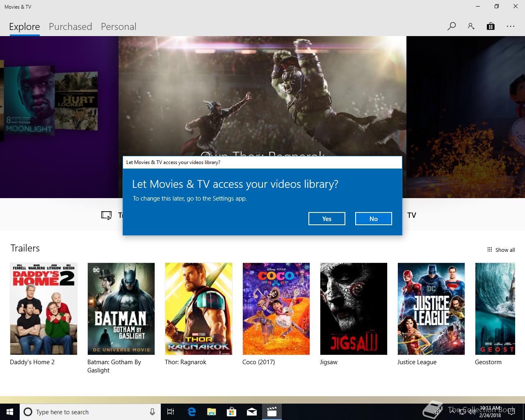
Task: Open the Store shopping bag icon
Action: point(491,26)
